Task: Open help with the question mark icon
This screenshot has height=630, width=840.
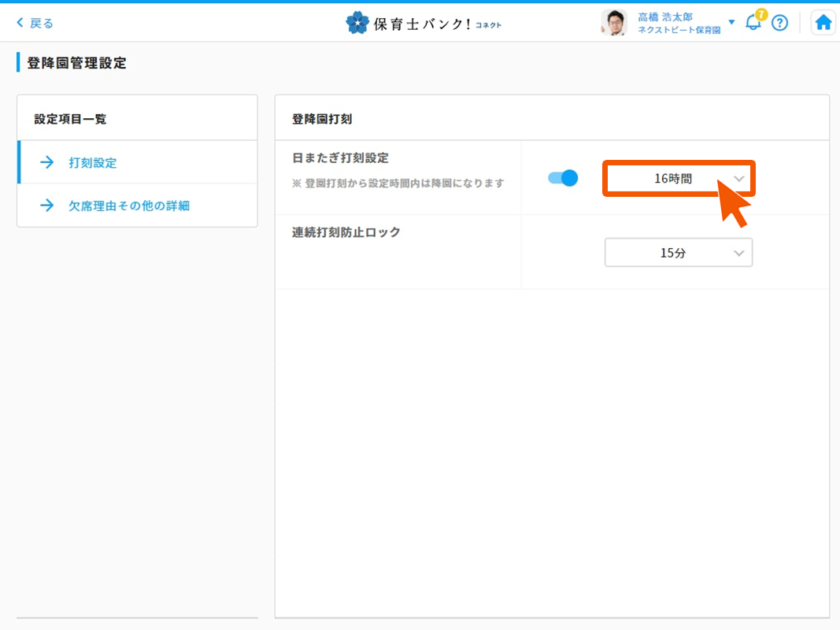Action: point(779,23)
